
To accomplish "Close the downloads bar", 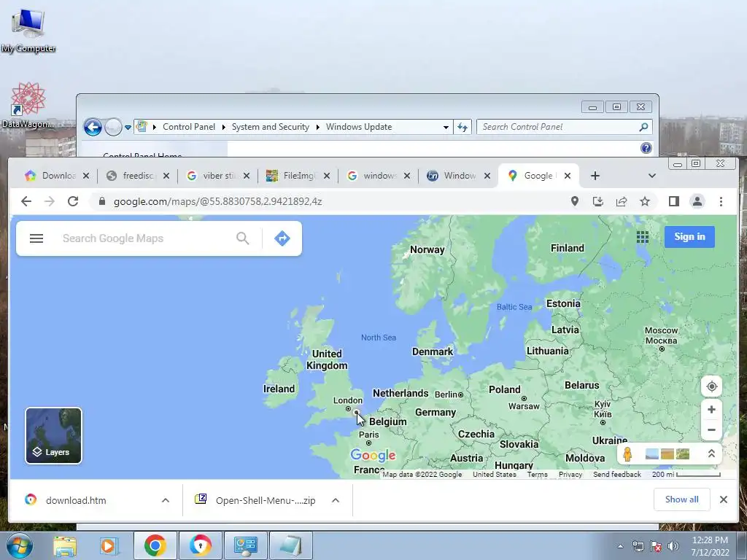I will click(x=723, y=499).
